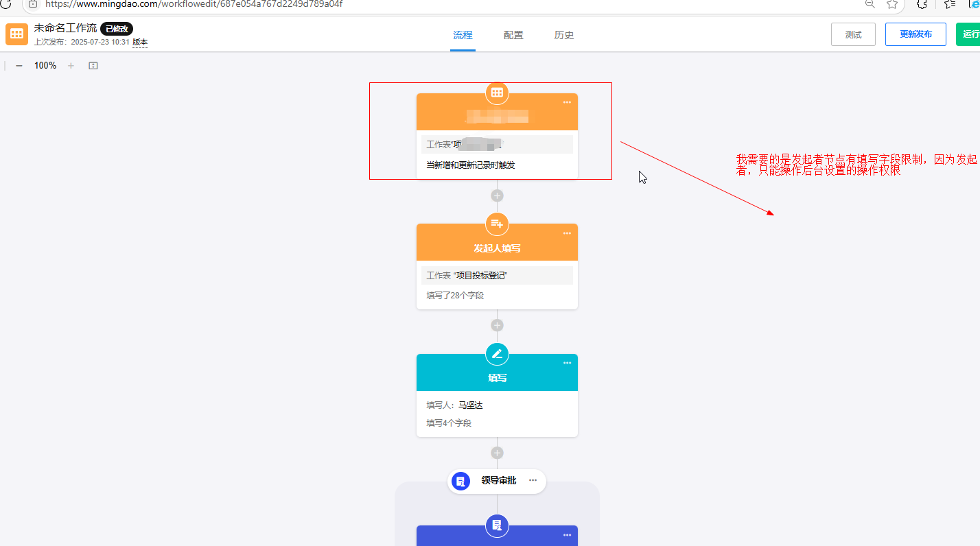Click the green 运行 button

[968, 34]
